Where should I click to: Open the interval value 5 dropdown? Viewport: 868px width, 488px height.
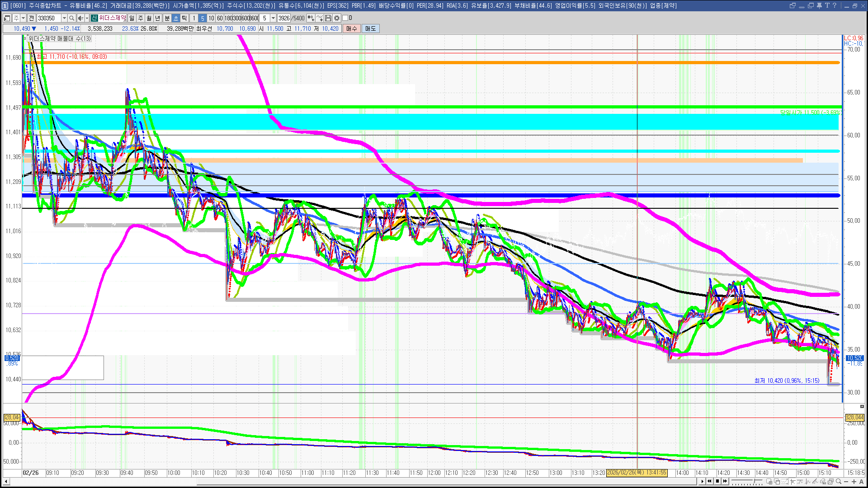[273, 18]
